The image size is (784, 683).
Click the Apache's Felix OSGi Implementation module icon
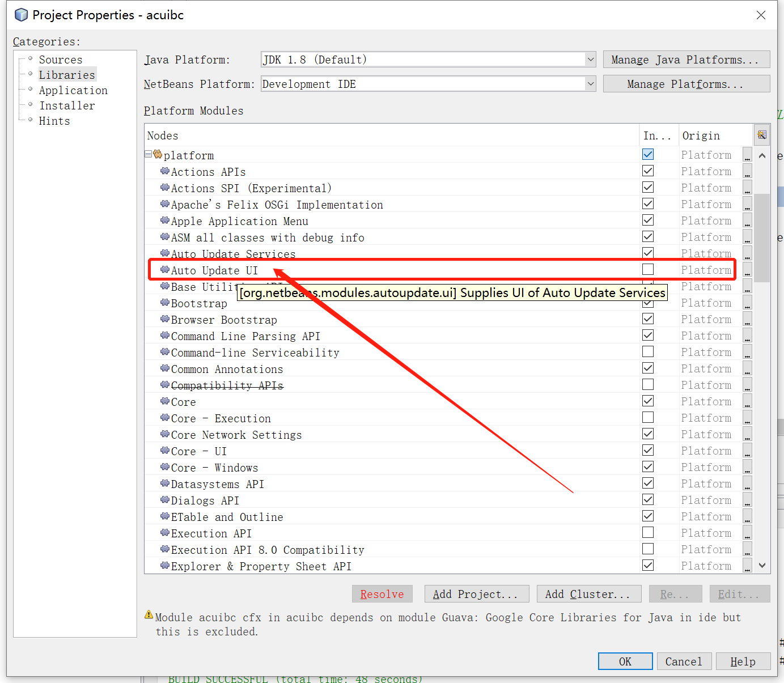[165, 204]
